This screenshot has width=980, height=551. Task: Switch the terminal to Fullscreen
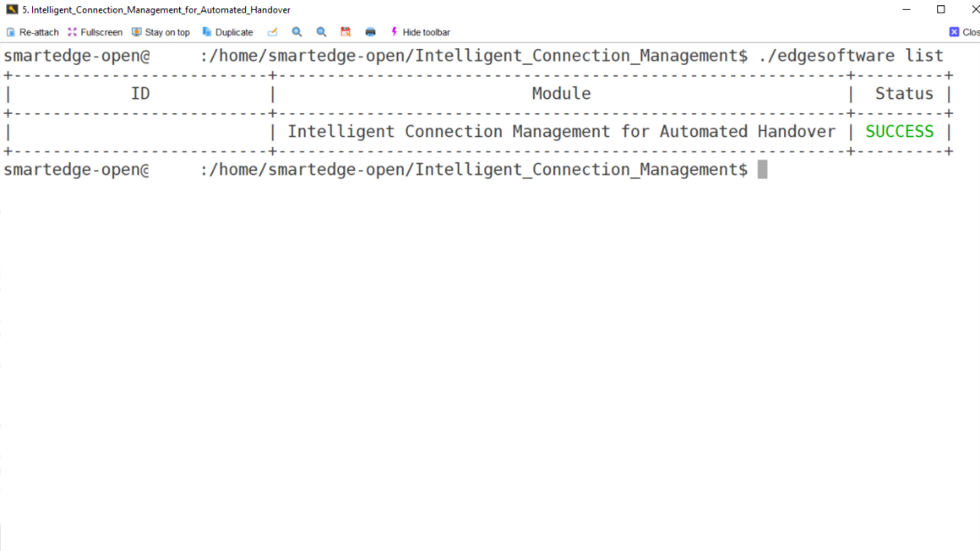[95, 32]
